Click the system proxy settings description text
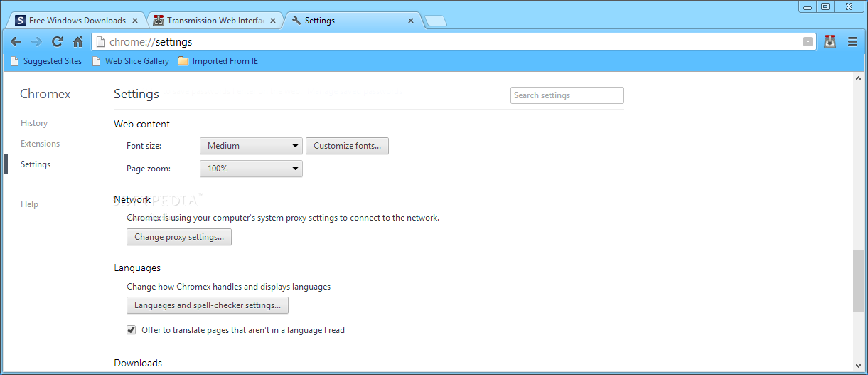The height and width of the screenshot is (375, 868). (x=283, y=218)
